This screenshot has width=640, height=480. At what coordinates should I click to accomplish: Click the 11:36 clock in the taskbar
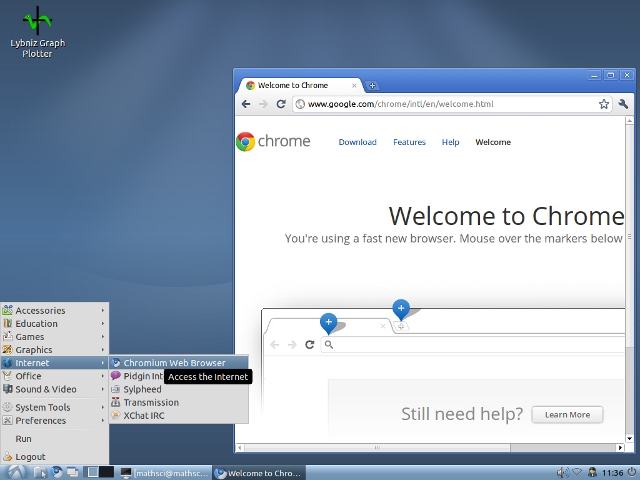(612, 473)
